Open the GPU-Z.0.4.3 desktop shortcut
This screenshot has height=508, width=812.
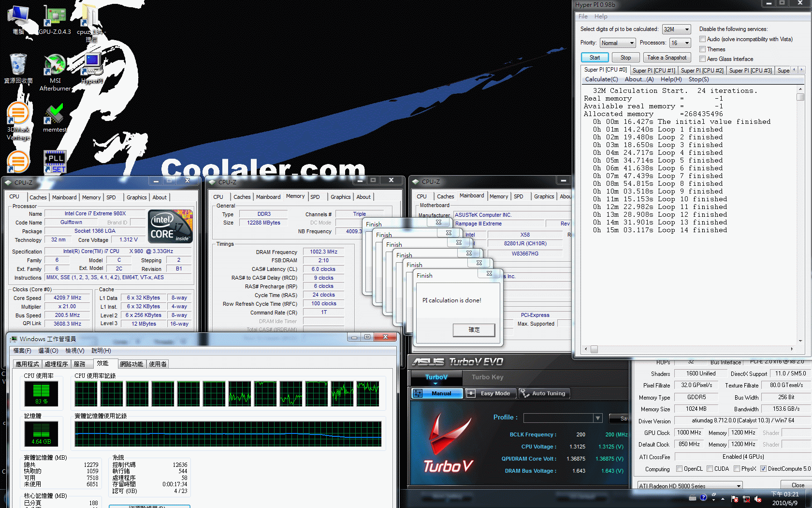(x=55, y=19)
